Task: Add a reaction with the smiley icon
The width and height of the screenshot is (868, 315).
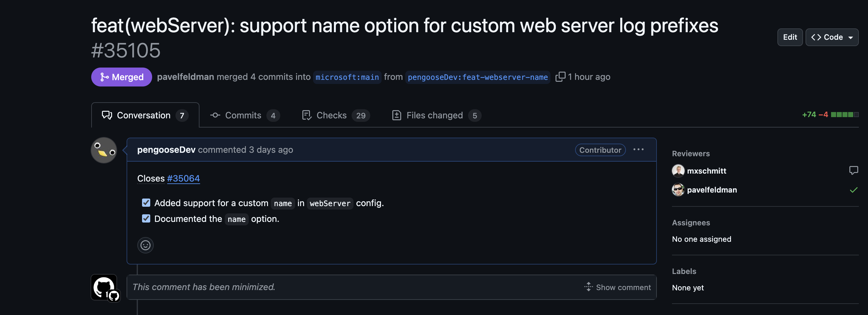Action: pyautogui.click(x=145, y=245)
